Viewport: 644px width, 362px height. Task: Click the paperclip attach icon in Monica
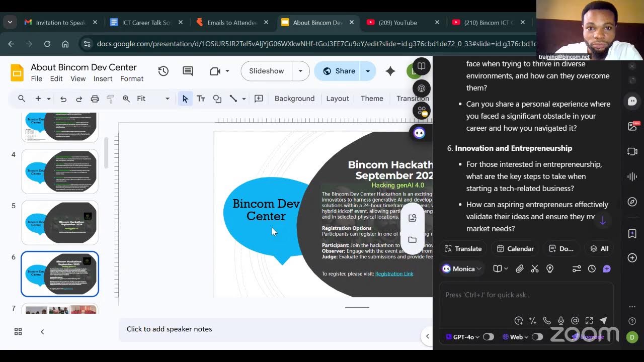(520, 269)
